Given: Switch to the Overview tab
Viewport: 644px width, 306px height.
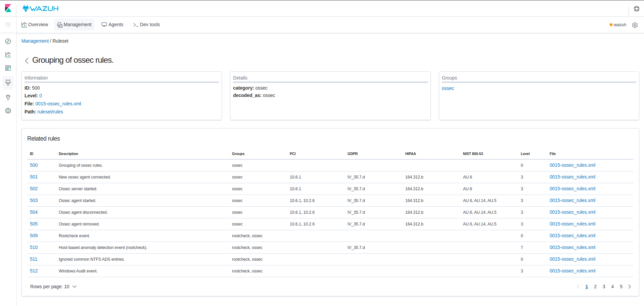Looking at the screenshot, I should [35, 24].
